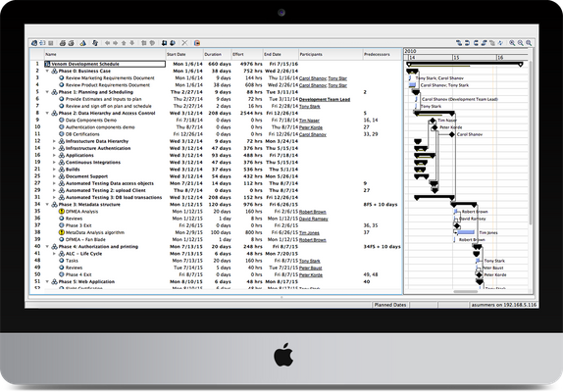Click the group icon beside Builds

(62, 170)
